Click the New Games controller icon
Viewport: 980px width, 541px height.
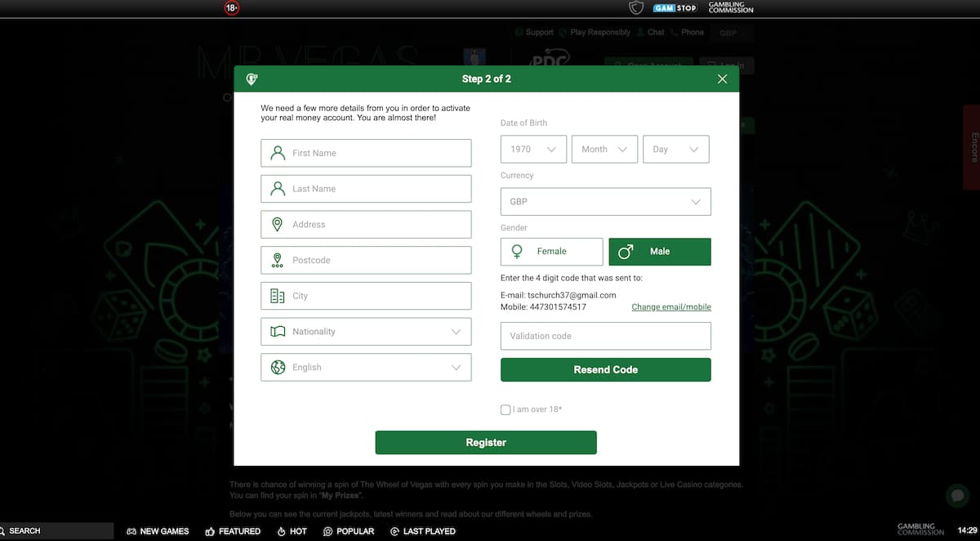(131, 531)
